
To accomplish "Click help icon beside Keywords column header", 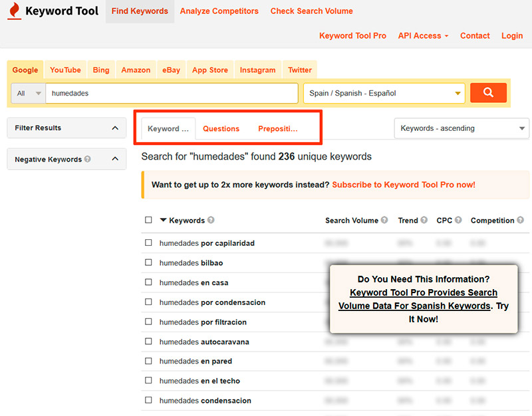I will tap(211, 221).
